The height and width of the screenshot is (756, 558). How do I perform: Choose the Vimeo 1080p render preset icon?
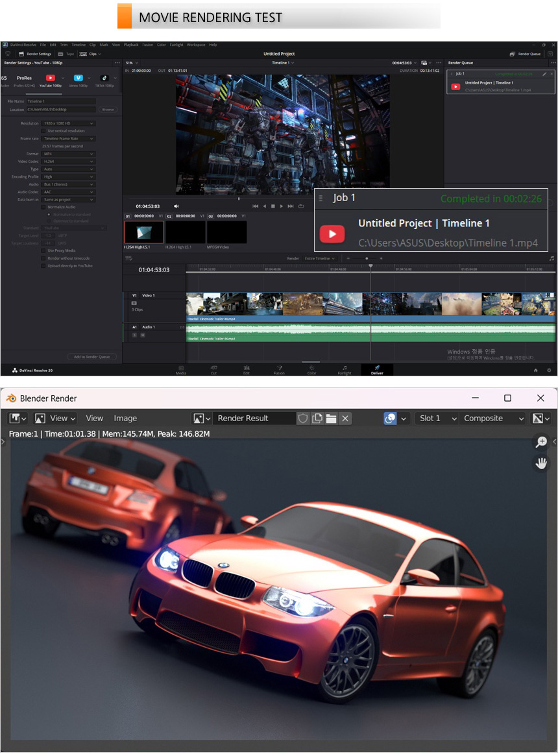(78, 78)
